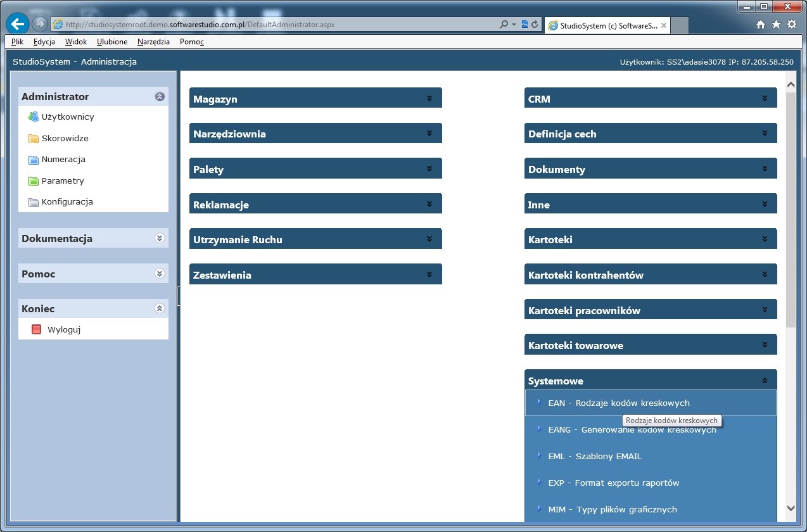The image size is (807, 532).
Task: Open the Ulubione menu
Action: point(112,42)
